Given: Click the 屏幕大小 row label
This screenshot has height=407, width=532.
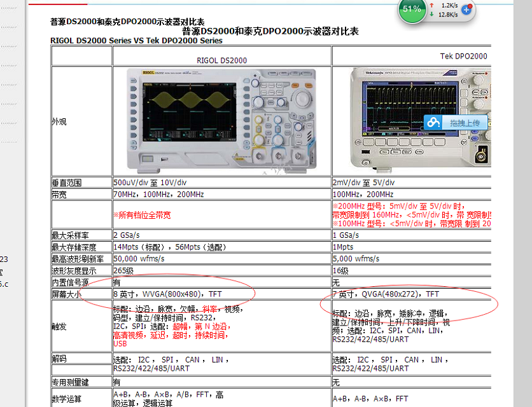Looking at the screenshot, I should click(x=66, y=294).
